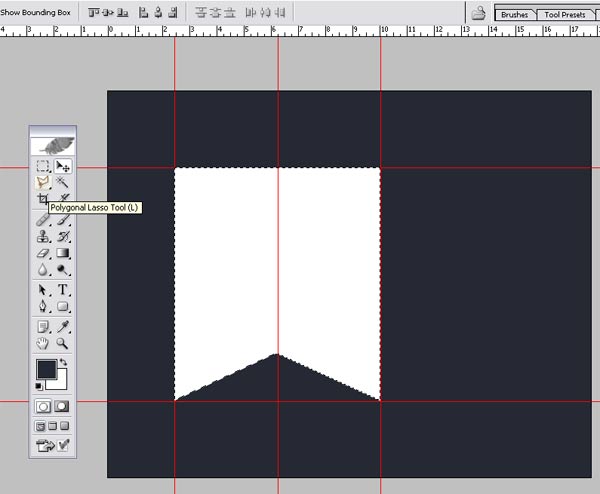Align bottom edges of layers
Screen dimensions: 600x494
pos(122,13)
